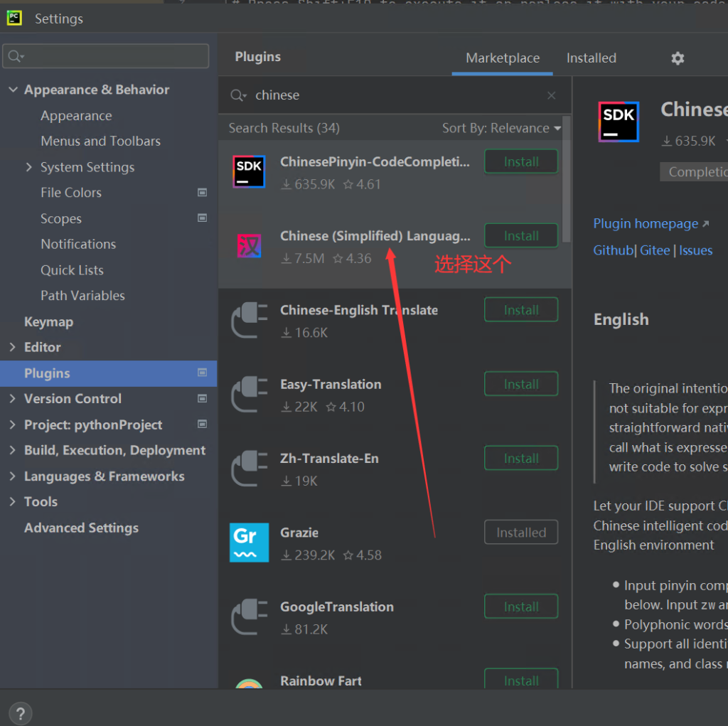
Task: Expand the Editor section
Action: pyautogui.click(x=13, y=347)
